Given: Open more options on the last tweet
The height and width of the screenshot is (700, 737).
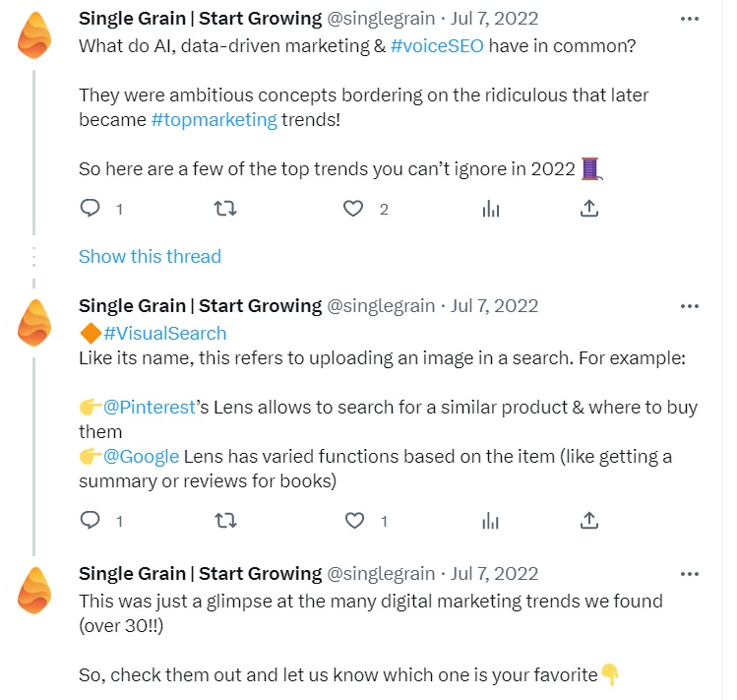Looking at the screenshot, I should point(689,573).
